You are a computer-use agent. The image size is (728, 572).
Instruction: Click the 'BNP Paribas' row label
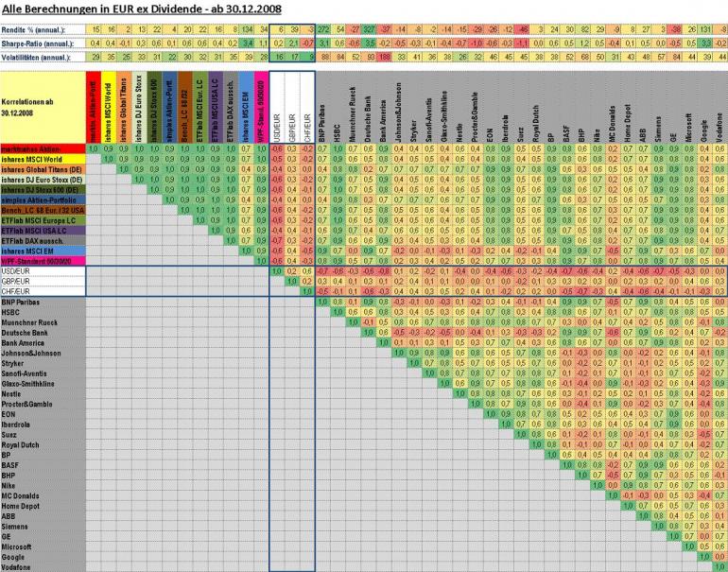click(43, 303)
